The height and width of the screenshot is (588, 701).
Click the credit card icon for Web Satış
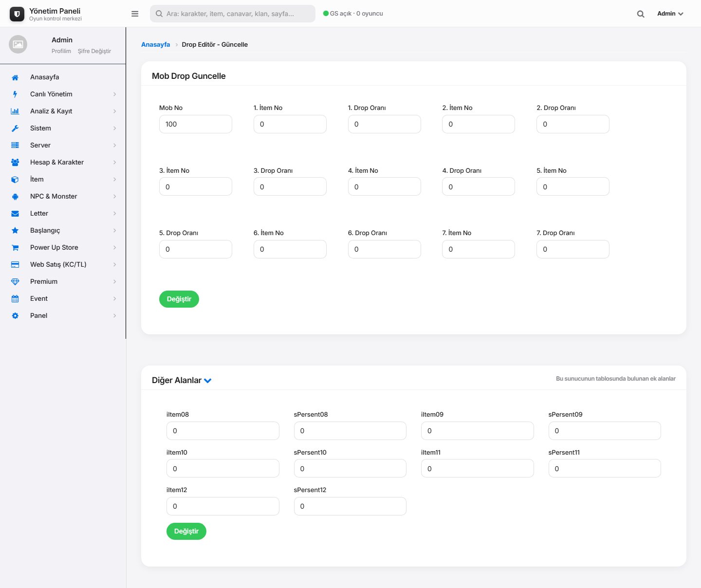click(x=15, y=264)
